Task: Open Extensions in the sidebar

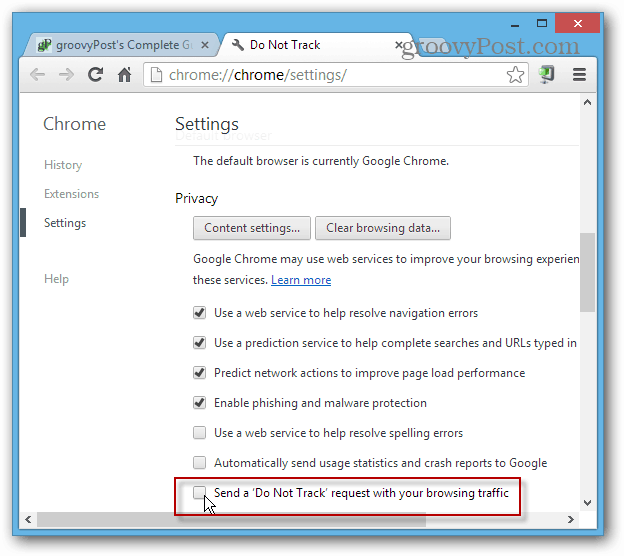Action: click(x=72, y=194)
